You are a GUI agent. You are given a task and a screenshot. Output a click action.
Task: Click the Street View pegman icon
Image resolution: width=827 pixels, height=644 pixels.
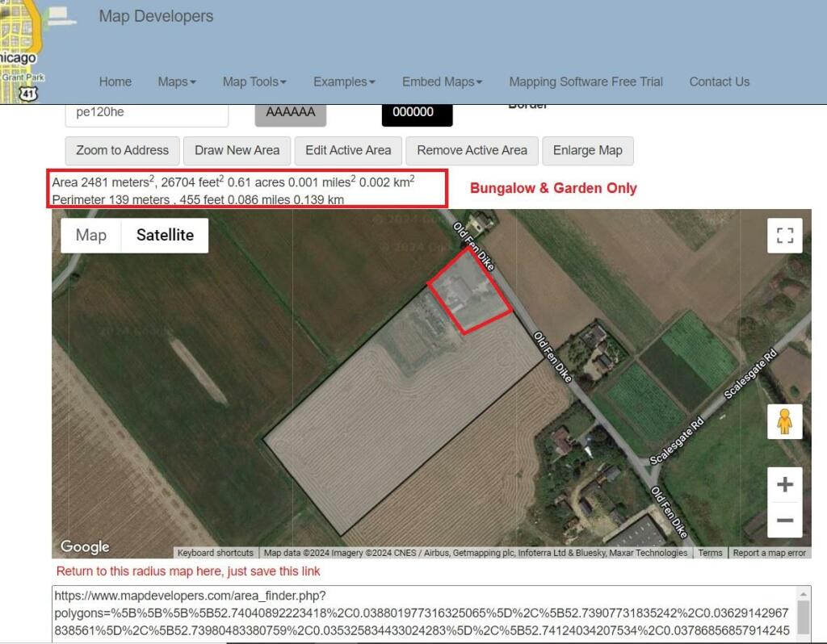pos(785,421)
